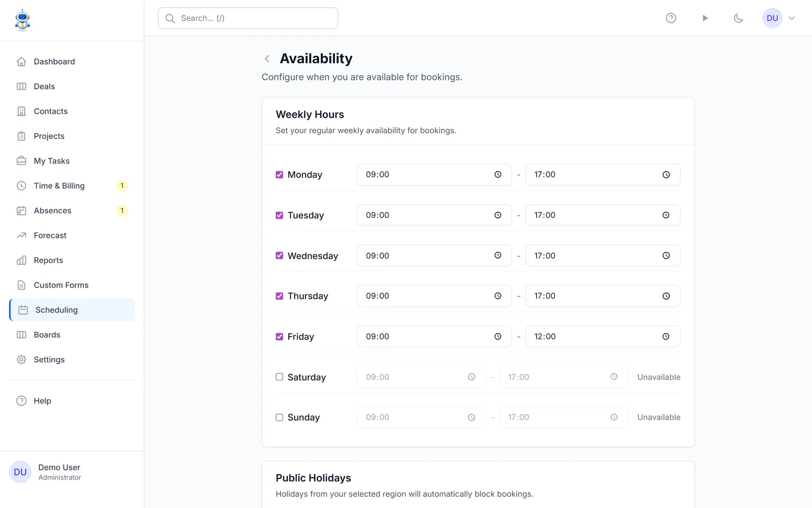The image size is (812, 508).
Task: Open Thursday start time picker clock
Action: 498,296
